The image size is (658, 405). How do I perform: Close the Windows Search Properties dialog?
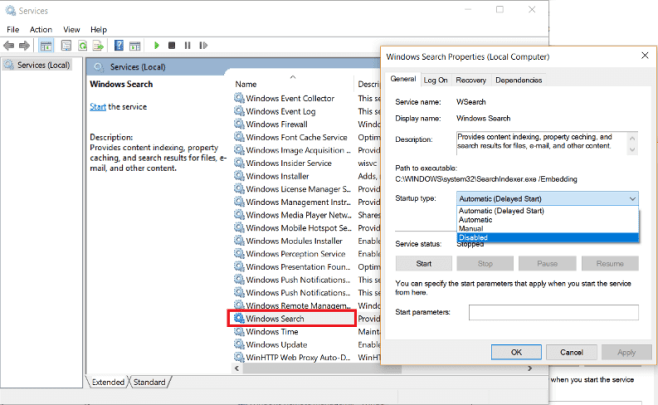[x=645, y=56]
